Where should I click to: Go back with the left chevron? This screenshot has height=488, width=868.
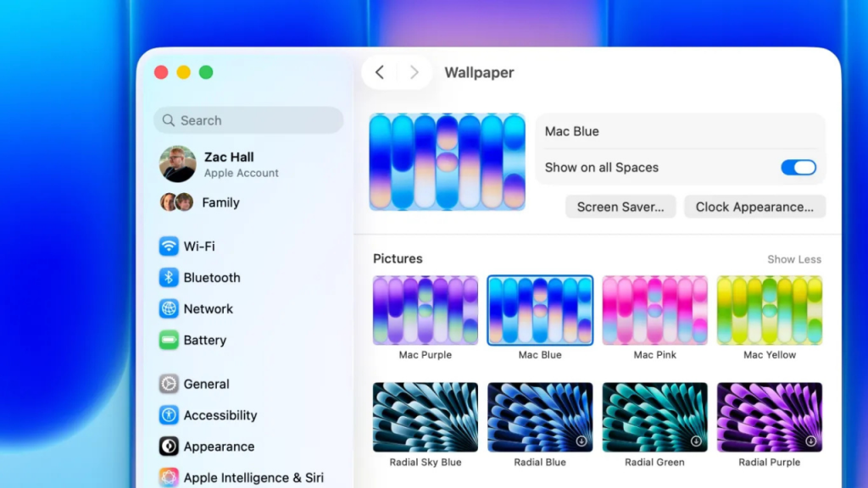380,73
